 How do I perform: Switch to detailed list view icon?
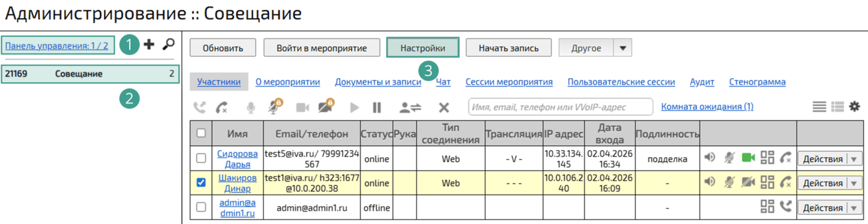click(838, 107)
